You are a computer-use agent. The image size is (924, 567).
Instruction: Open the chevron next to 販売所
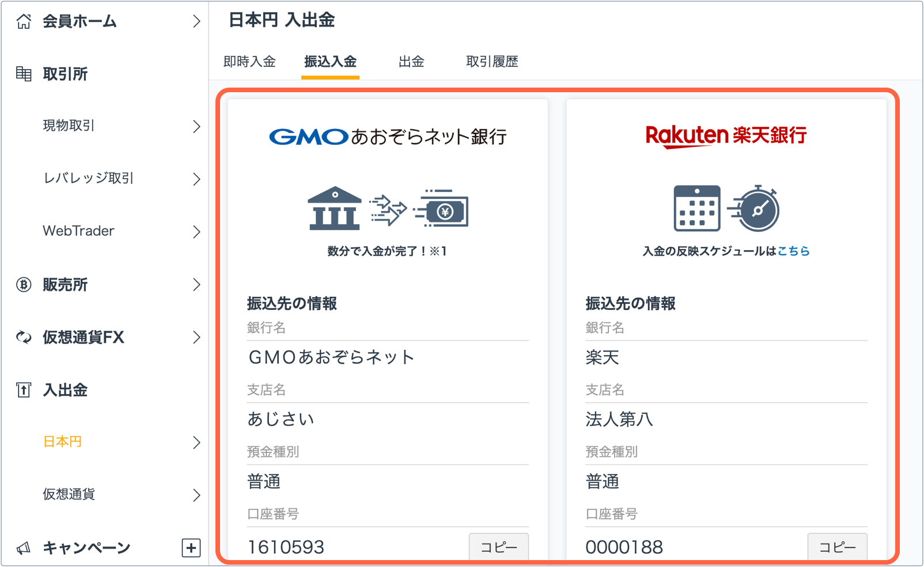click(x=196, y=285)
